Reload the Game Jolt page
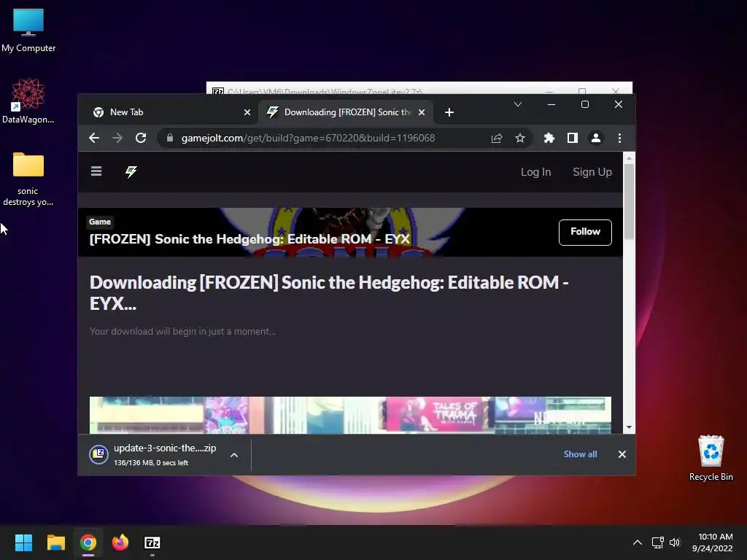 tap(141, 138)
